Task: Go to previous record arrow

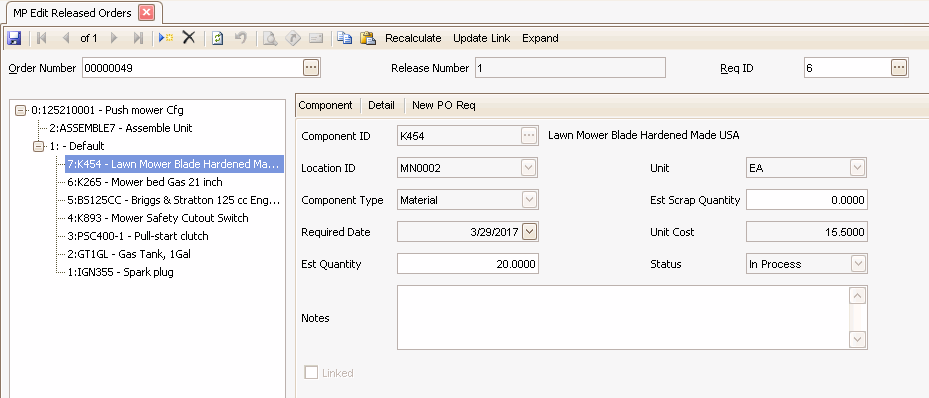Action: (66, 38)
